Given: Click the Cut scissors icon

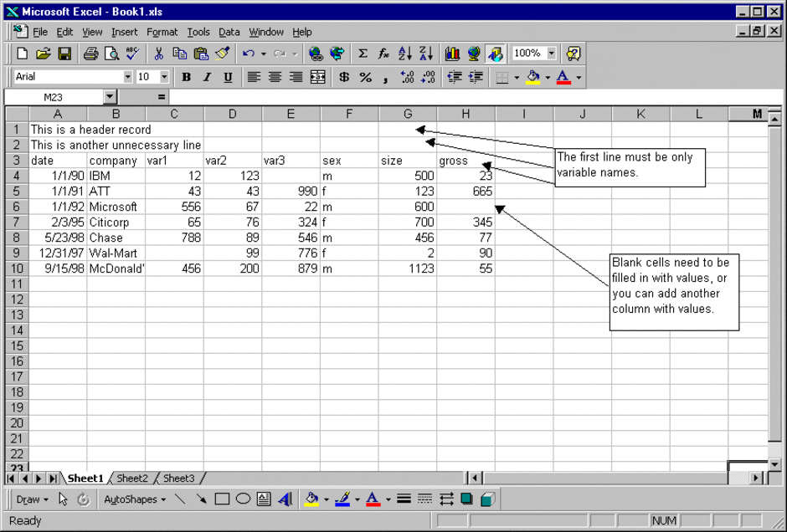Looking at the screenshot, I should point(158,54).
